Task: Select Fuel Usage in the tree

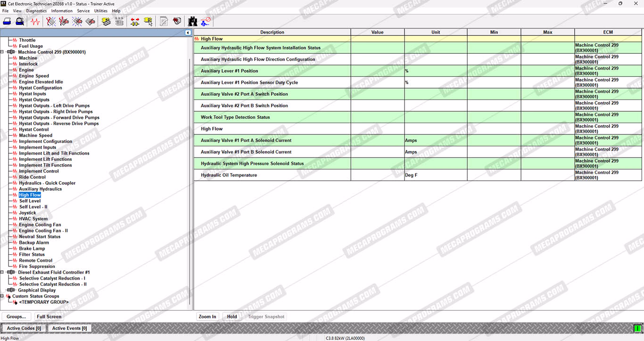Action: (x=31, y=46)
